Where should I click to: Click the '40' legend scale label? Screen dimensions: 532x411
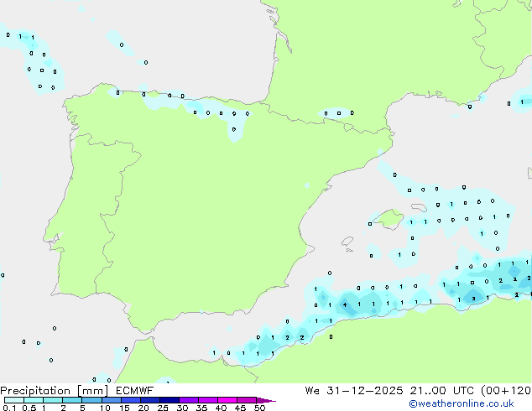221,408
